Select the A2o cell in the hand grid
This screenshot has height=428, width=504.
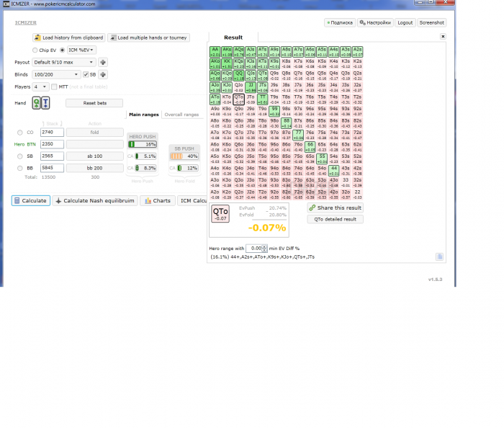click(215, 195)
